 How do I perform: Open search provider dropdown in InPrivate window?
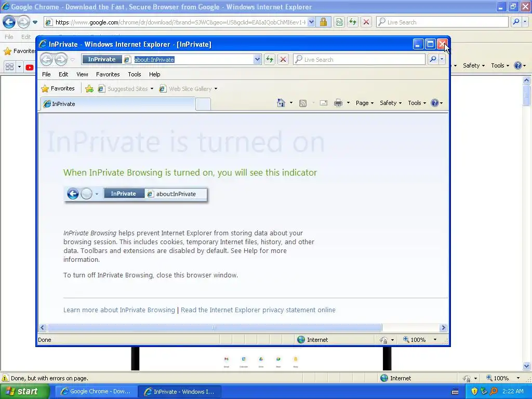tap(442, 59)
